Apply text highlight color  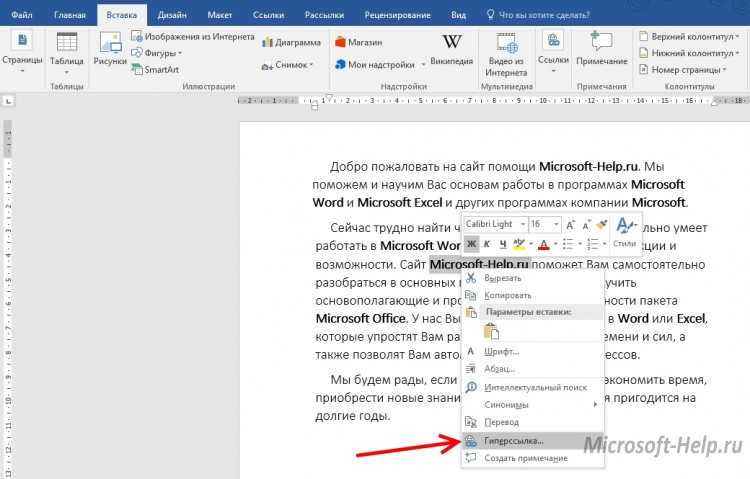pos(519,244)
